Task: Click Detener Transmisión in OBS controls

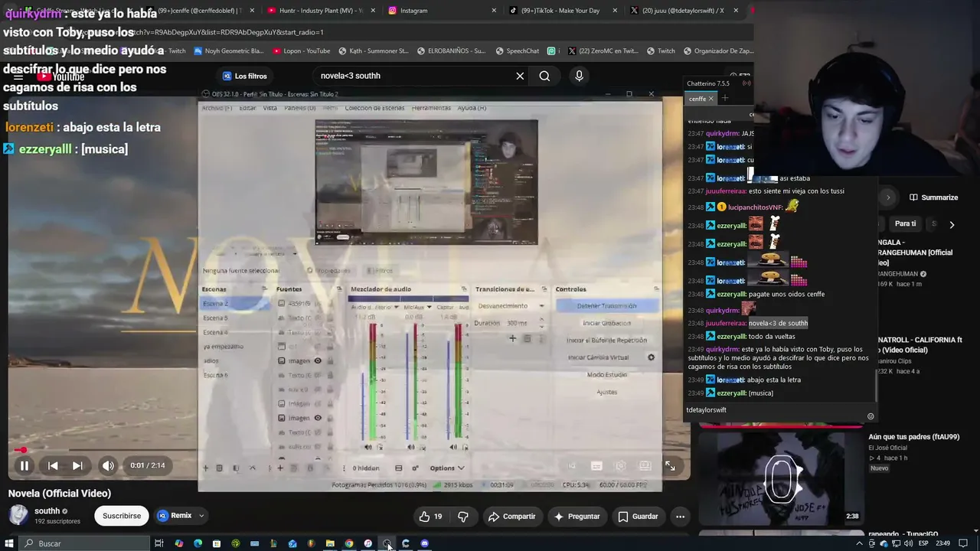Action: coord(606,306)
